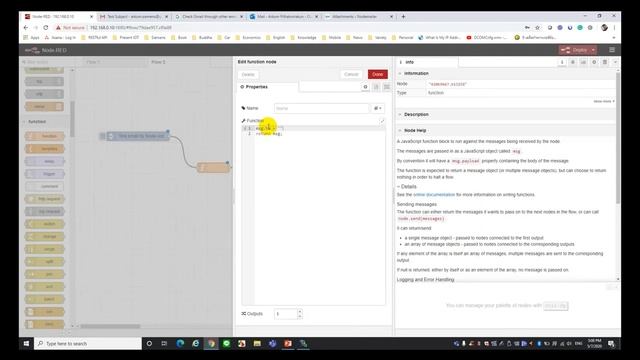Select the orange function node on canvas
This screenshot has width=640, height=360.
pyautogui.click(x=213, y=167)
